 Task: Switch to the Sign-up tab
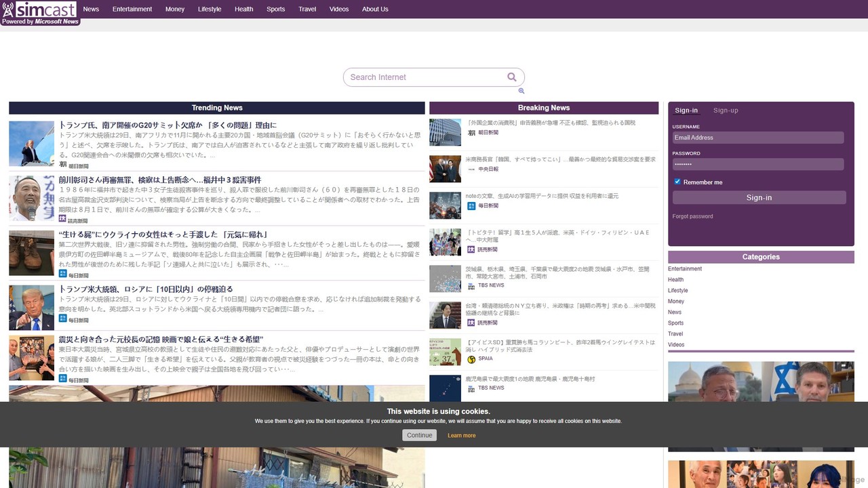tap(726, 110)
